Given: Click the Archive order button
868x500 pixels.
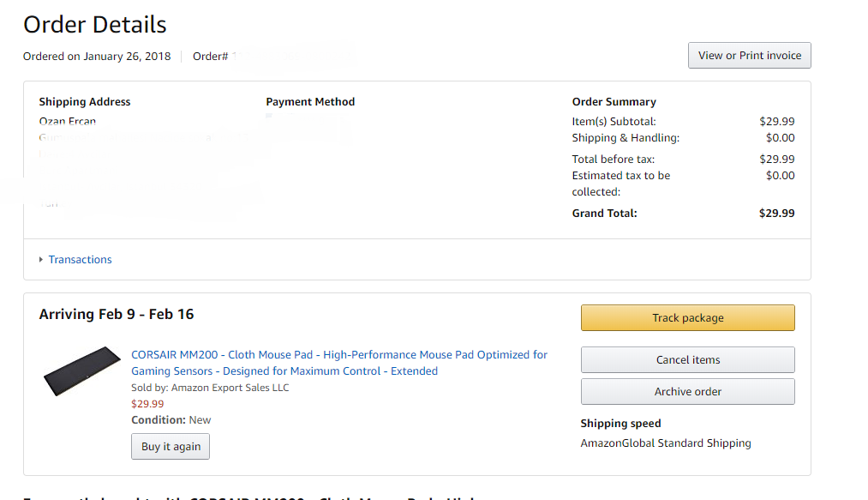Looking at the screenshot, I should (687, 391).
